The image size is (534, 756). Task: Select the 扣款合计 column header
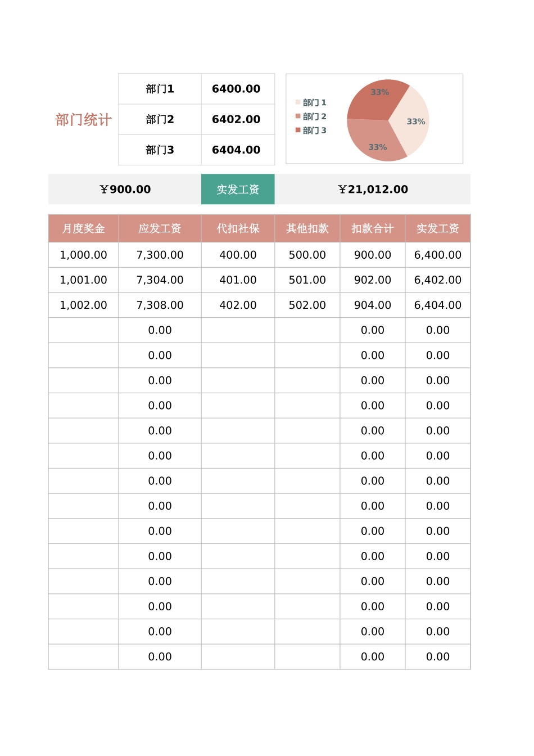(x=372, y=228)
